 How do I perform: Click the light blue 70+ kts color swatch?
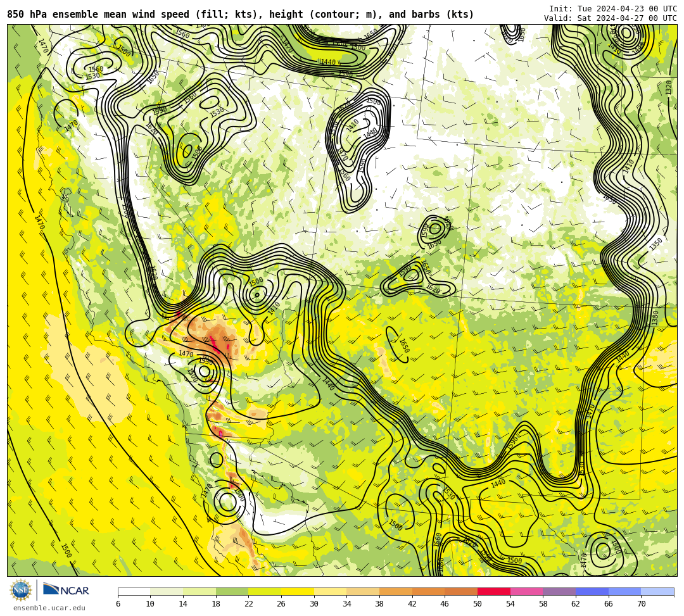tap(657, 591)
